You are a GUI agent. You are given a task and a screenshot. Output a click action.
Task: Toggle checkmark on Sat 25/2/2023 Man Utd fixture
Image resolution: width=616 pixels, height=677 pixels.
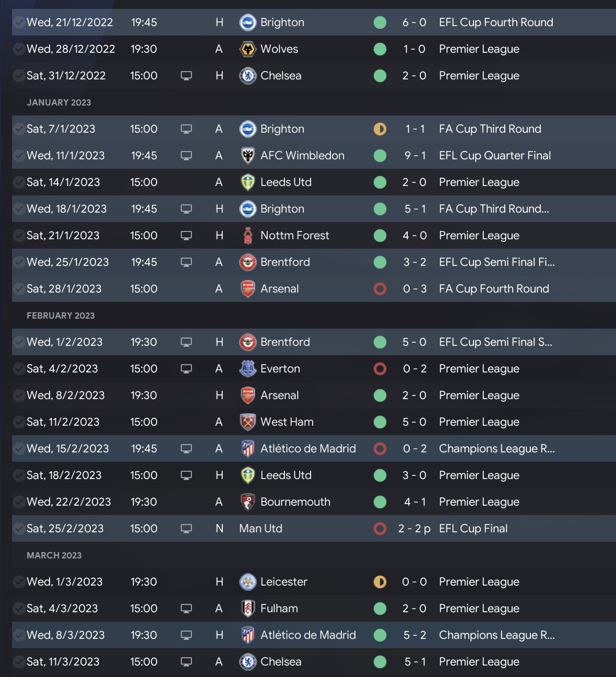[x=19, y=529]
